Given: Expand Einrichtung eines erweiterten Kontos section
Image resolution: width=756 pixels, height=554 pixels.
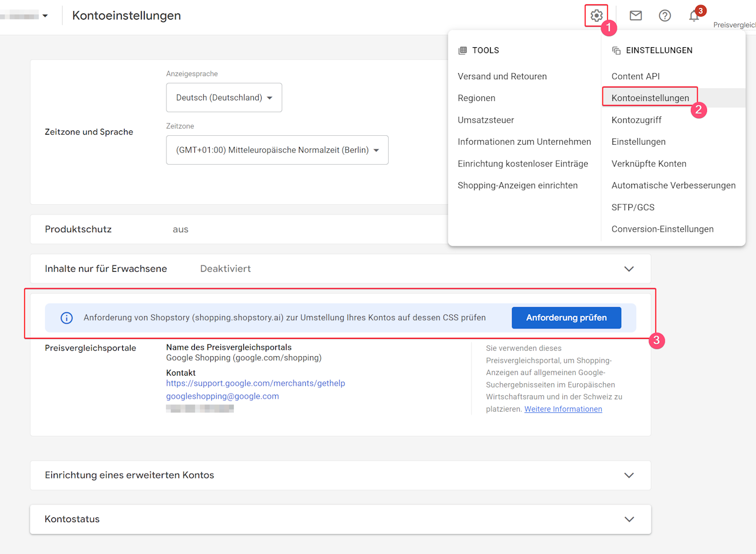Looking at the screenshot, I should pyautogui.click(x=629, y=475).
